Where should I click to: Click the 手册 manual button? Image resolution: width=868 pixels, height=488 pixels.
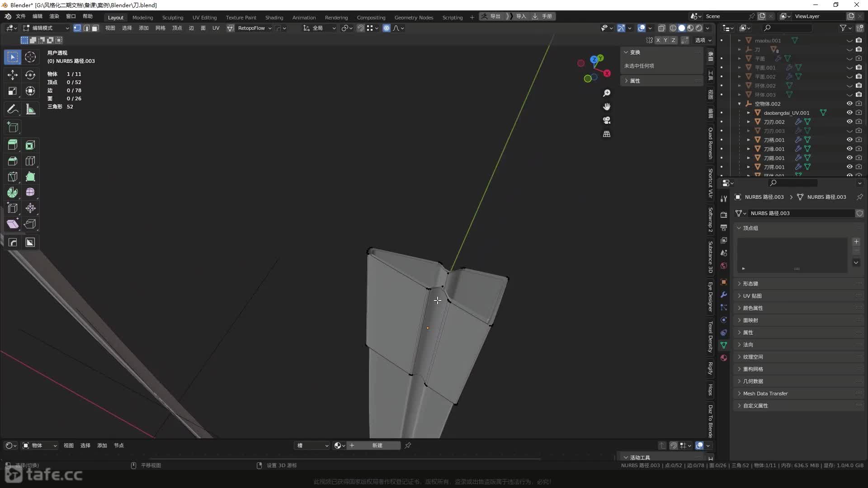[x=543, y=16]
